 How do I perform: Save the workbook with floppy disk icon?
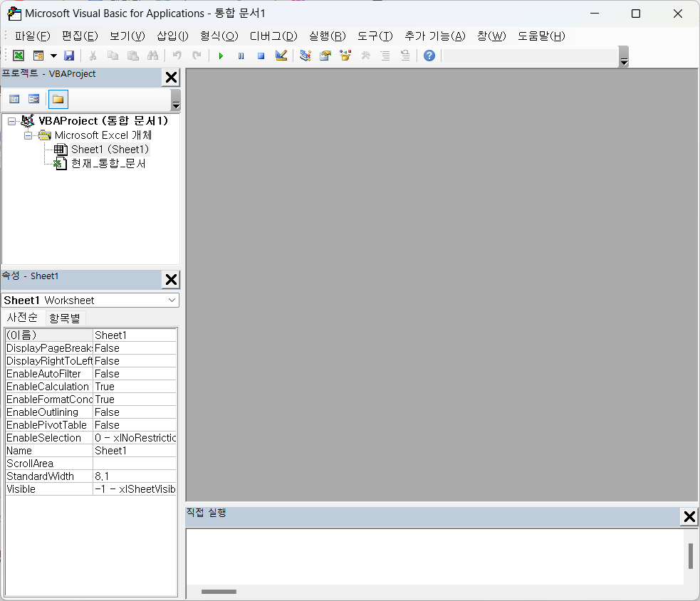69,56
